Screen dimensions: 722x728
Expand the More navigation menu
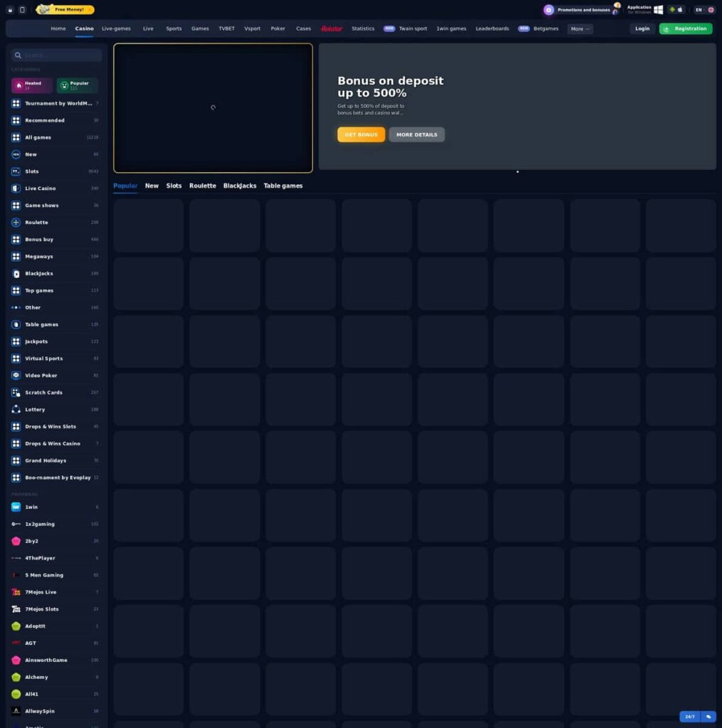580,28
